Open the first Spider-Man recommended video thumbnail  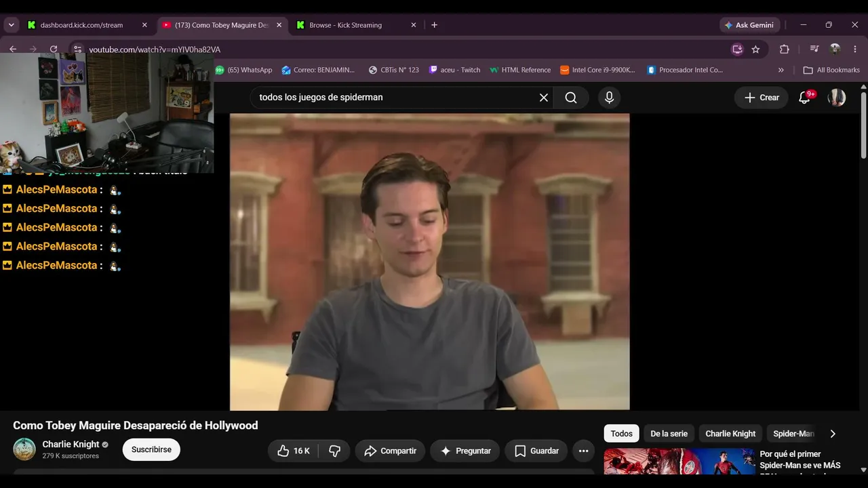pos(679,462)
